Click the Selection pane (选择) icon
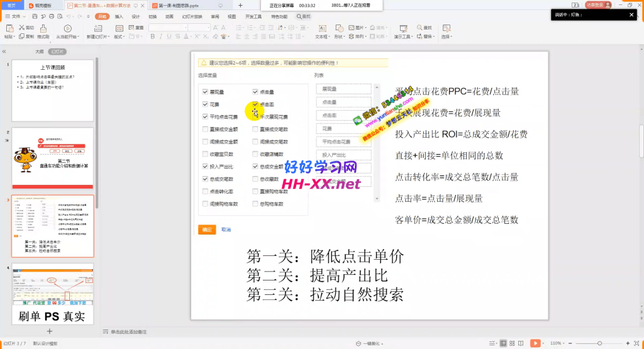The width and height of the screenshot is (644, 349). [x=447, y=28]
